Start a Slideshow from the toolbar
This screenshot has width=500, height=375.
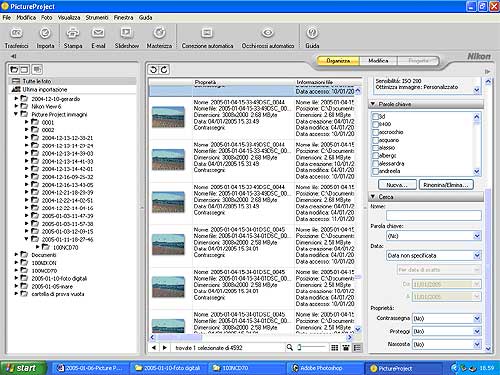tap(126, 33)
